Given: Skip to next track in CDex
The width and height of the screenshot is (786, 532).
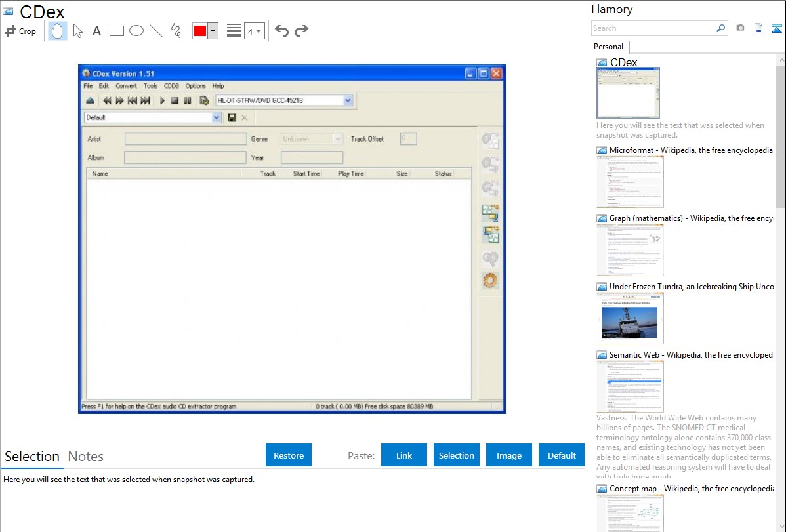Looking at the screenshot, I should 145,100.
